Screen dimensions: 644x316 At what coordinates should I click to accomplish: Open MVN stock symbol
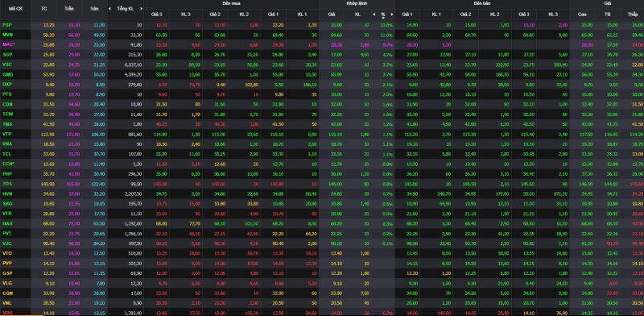(7, 35)
